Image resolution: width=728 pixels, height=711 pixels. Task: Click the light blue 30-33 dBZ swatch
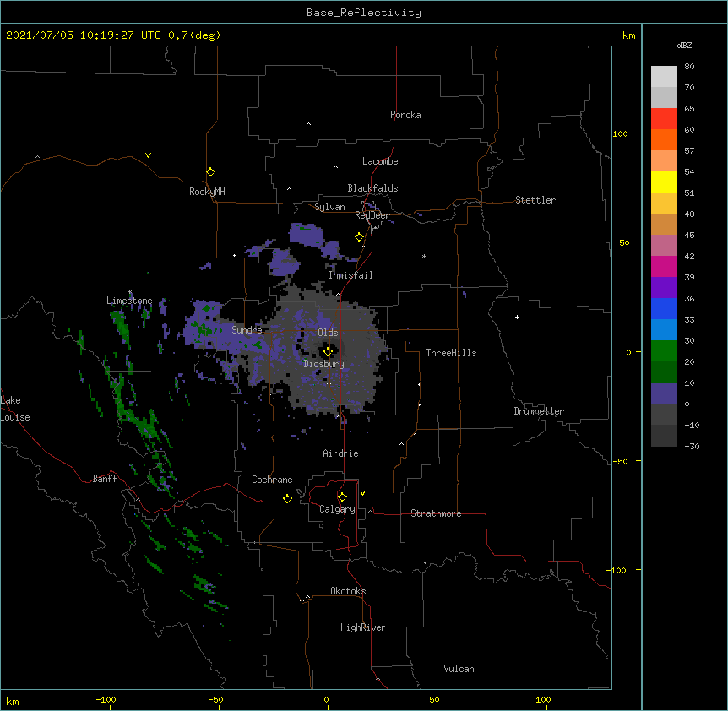click(x=664, y=330)
